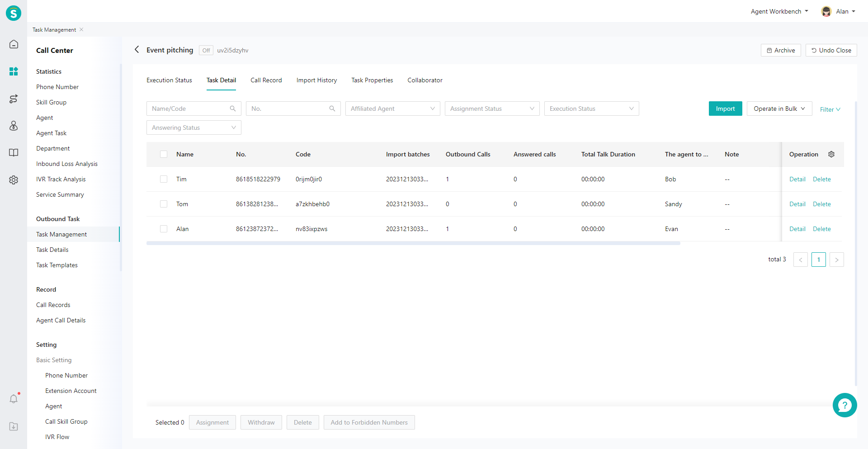Open the Execution Status filter dropdown

click(x=591, y=109)
